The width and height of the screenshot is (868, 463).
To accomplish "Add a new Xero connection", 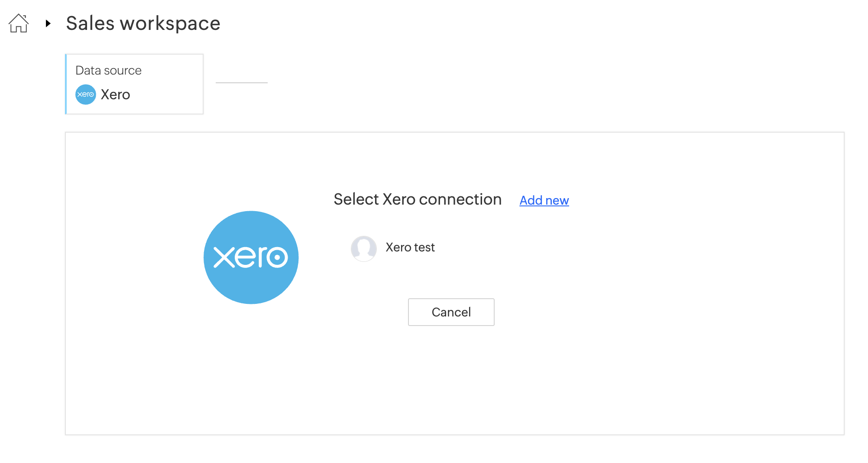I will pos(544,200).
